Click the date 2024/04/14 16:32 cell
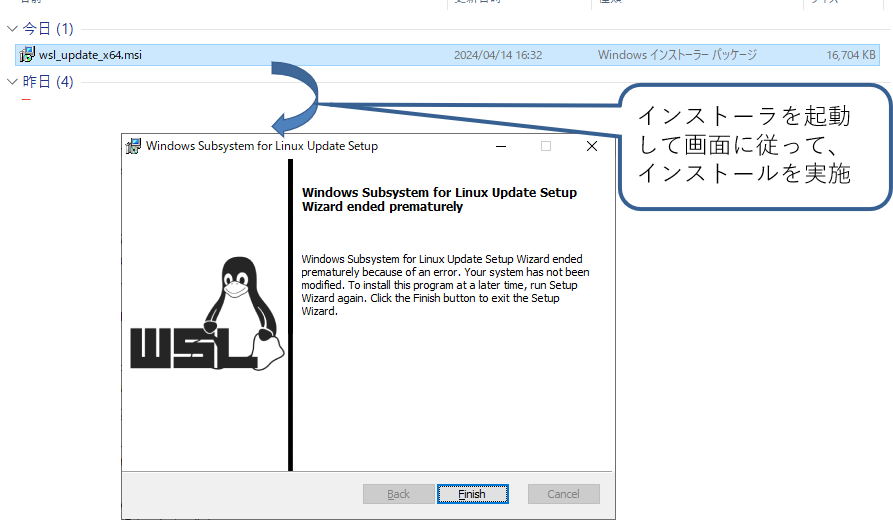 click(498, 55)
